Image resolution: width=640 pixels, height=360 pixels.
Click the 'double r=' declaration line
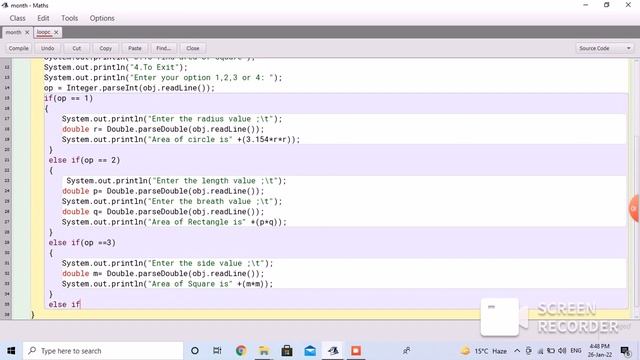pos(163,129)
